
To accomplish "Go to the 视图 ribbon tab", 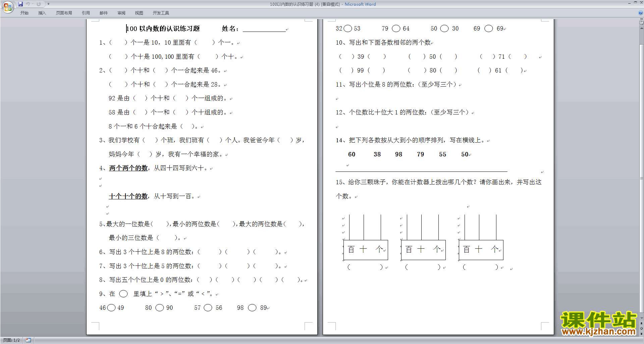I will pyautogui.click(x=139, y=13).
